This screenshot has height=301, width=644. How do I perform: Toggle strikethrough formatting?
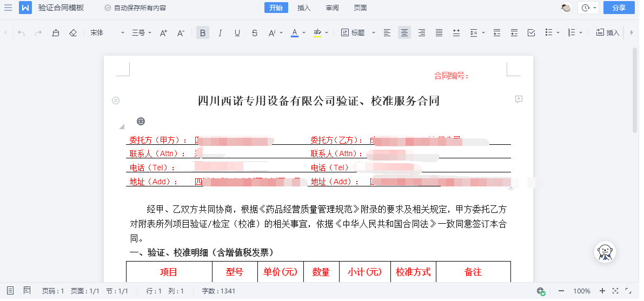(255, 33)
